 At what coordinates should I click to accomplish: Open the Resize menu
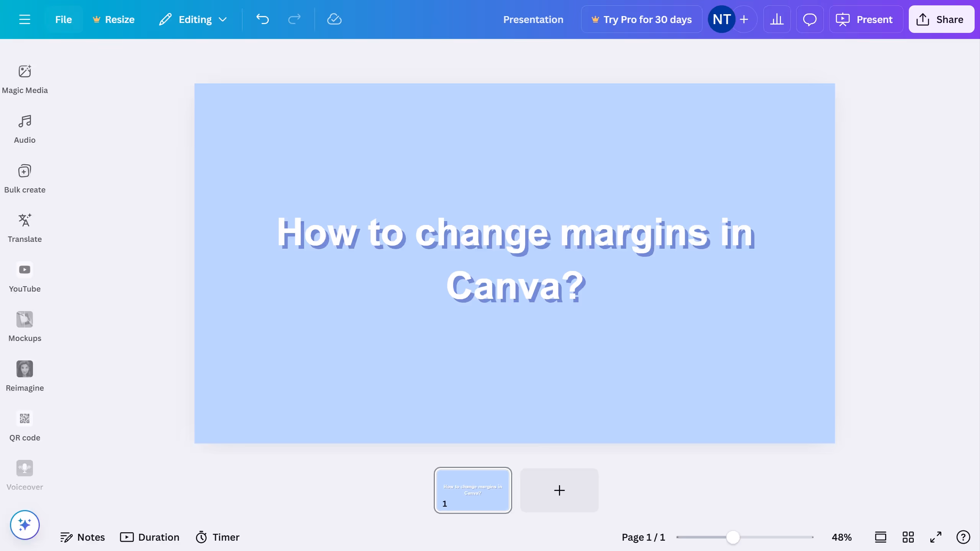[114, 20]
